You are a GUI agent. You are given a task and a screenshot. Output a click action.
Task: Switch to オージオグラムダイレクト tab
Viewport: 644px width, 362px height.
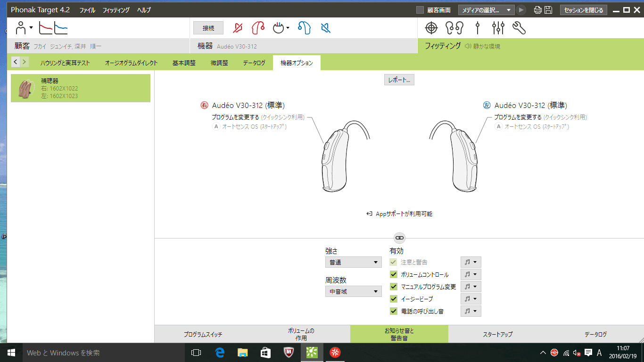coord(131,63)
